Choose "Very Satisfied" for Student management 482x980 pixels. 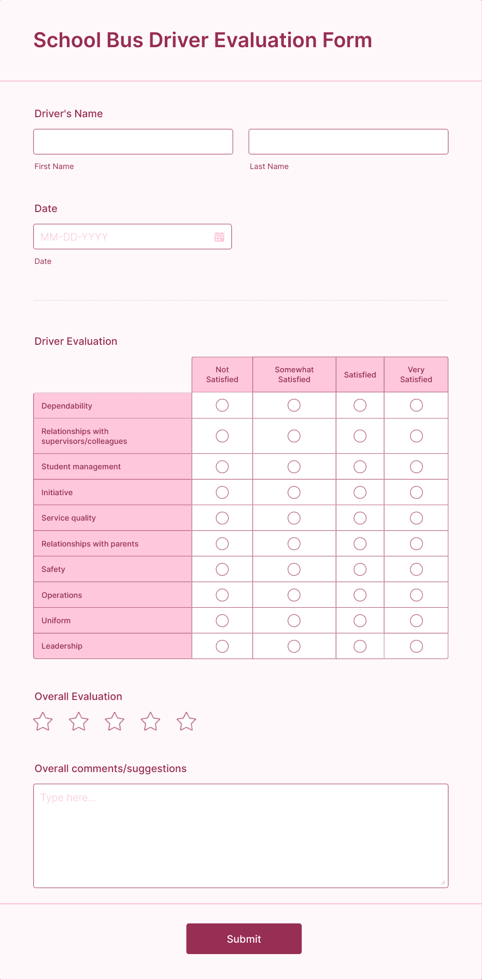(x=416, y=466)
